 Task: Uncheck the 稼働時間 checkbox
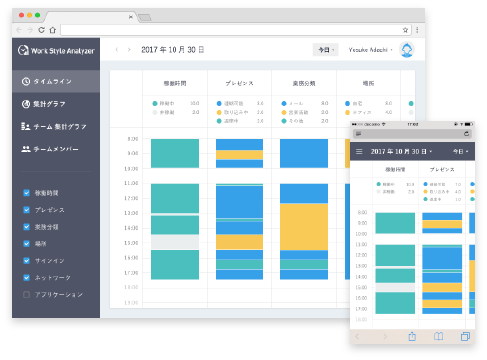(27, 193)
